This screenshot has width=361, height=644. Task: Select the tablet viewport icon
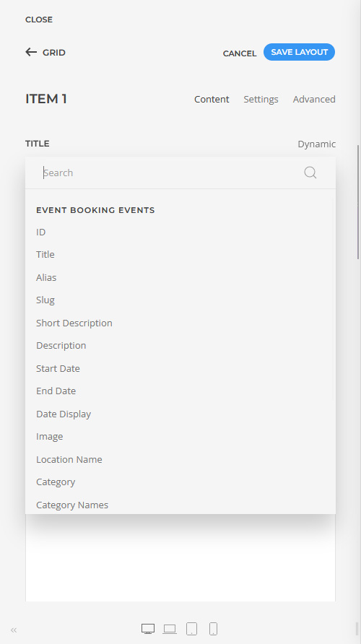191,629
